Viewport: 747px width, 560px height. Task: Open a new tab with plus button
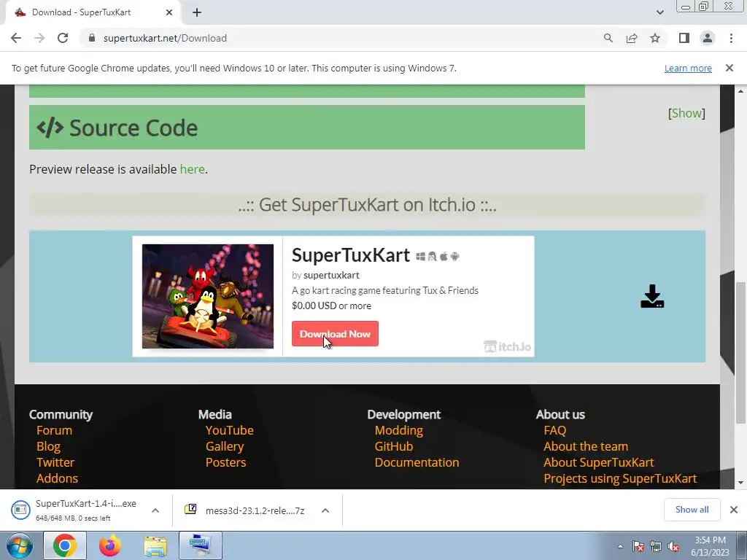tap(197, 12)
